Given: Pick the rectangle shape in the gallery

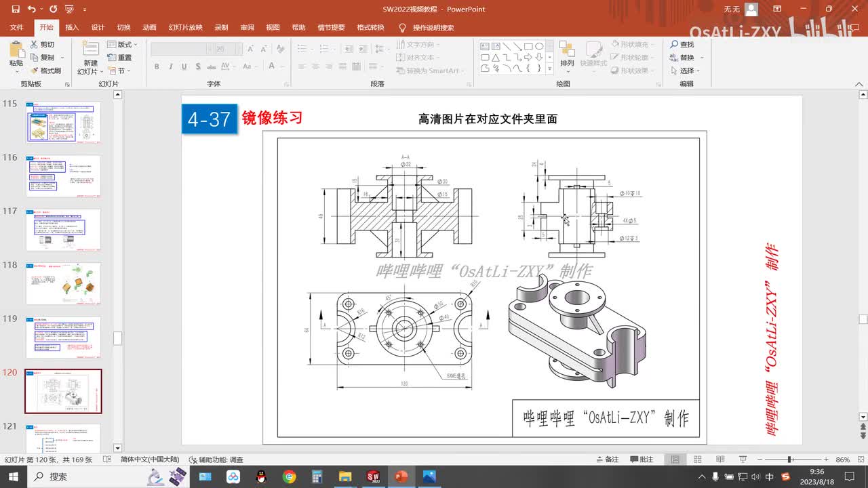Looking at the screenshot, I should click(x=528, y=46).
